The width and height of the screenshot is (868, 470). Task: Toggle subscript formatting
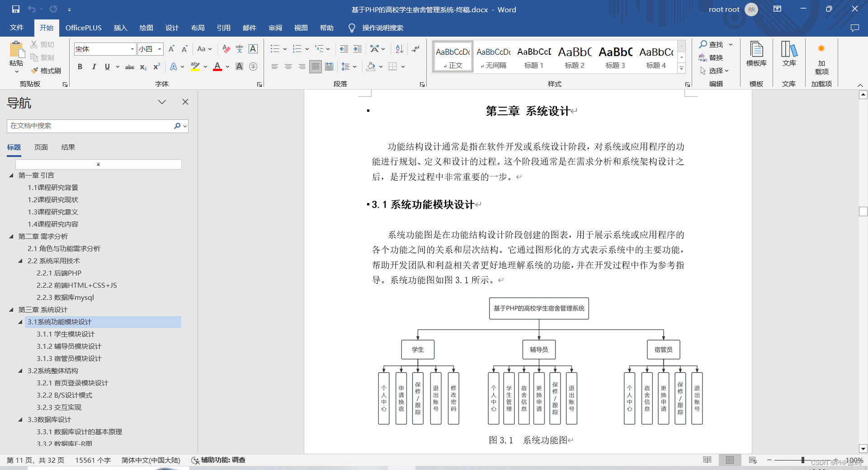pos(143,66)
